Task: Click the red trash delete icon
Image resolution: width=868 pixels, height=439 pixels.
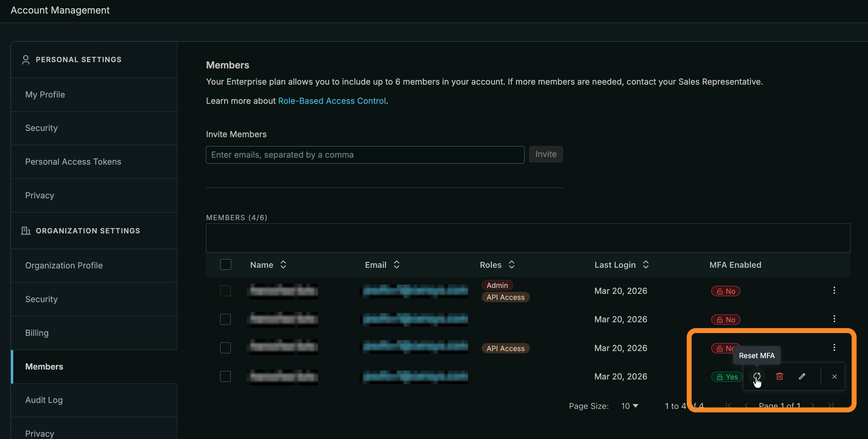Action: point(779,376)
